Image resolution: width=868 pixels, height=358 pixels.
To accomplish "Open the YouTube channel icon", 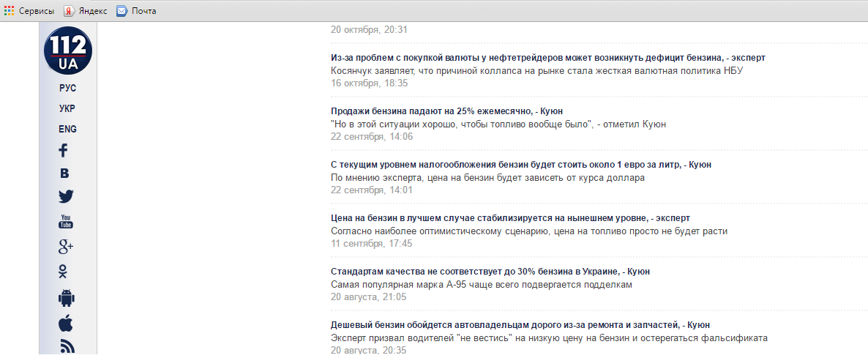I will [66, 221].
